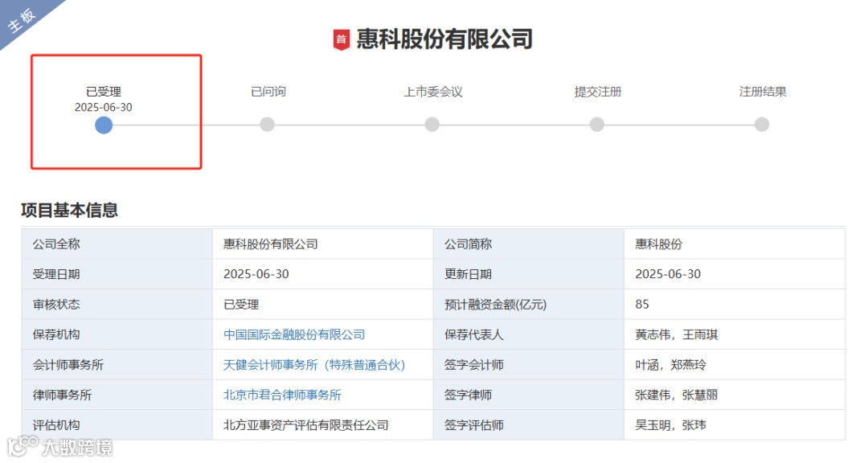Image resolution: width=868 pixels, height=463 pixels.
Task: Click the 保荐代表人 label cell
Action: 529,334
